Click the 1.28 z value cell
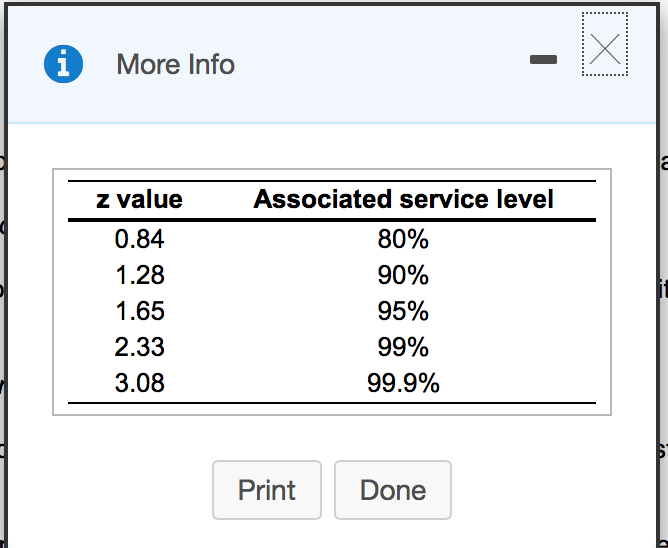This screenshot has width=668, height=548. [139, 275]
